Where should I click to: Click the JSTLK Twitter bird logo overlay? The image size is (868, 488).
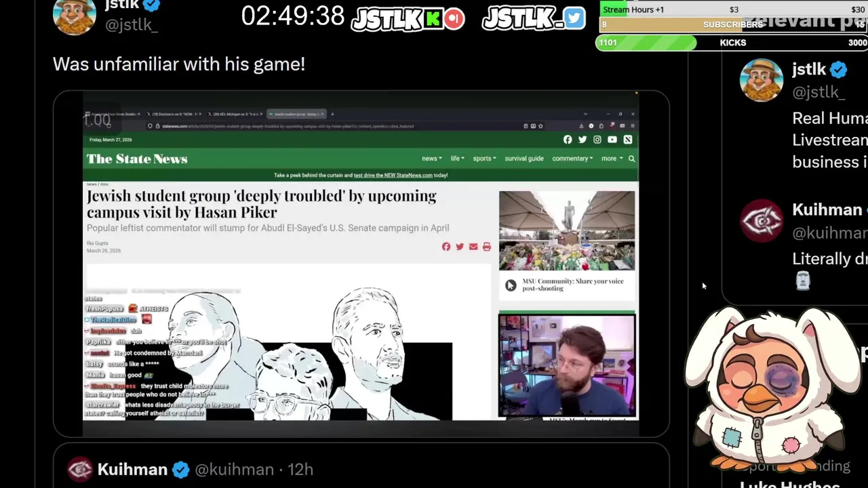(x=533, y=19)
